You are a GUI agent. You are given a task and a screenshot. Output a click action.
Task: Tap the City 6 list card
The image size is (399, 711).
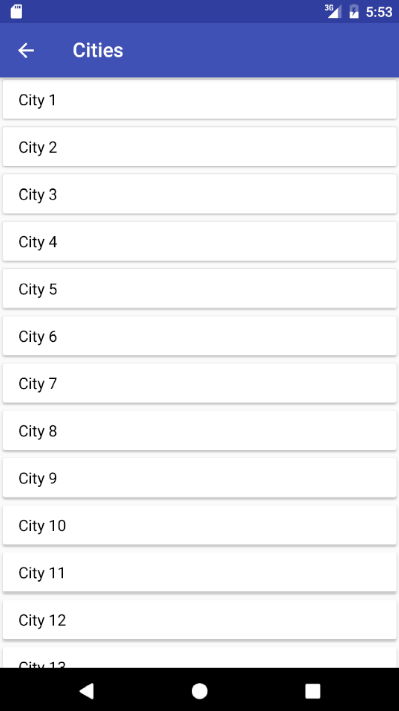pyautogui.click(x=200, y=336)
